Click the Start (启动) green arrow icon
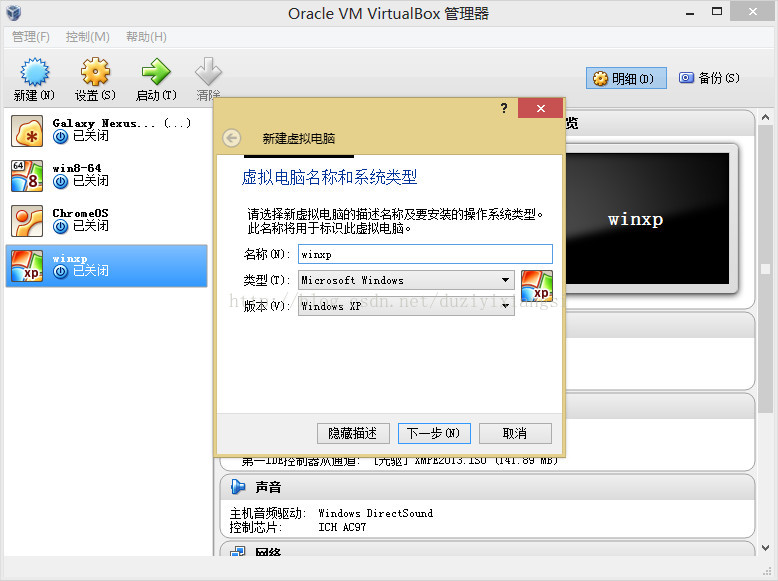 click(156, 72)
